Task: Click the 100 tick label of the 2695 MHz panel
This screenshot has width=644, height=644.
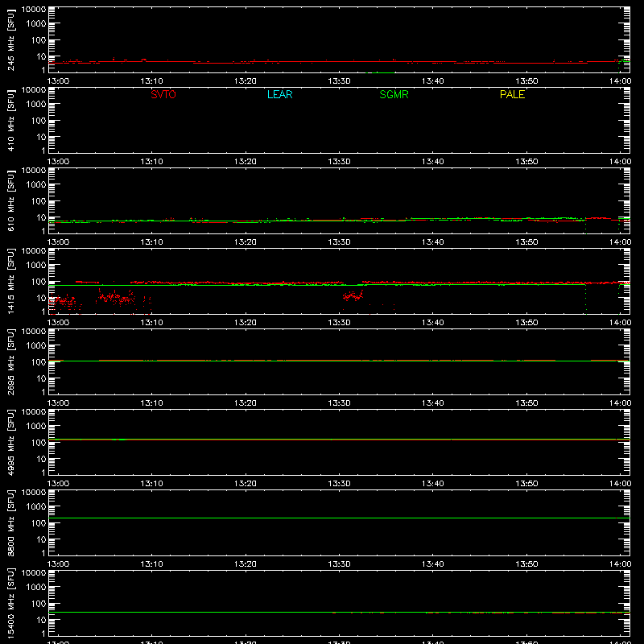Action: point(39,361)
